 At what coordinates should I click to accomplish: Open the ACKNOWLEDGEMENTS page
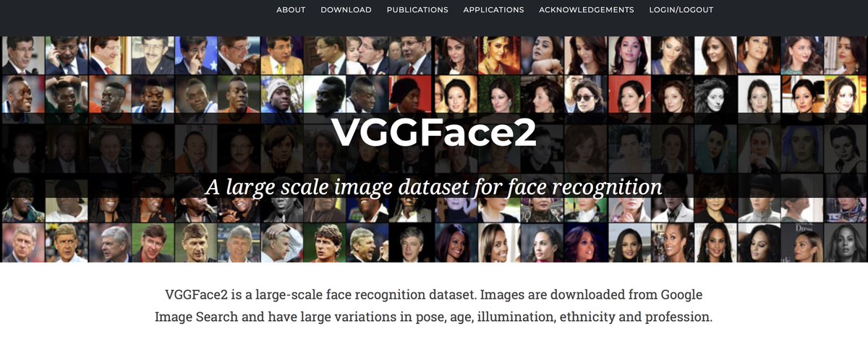587,10
